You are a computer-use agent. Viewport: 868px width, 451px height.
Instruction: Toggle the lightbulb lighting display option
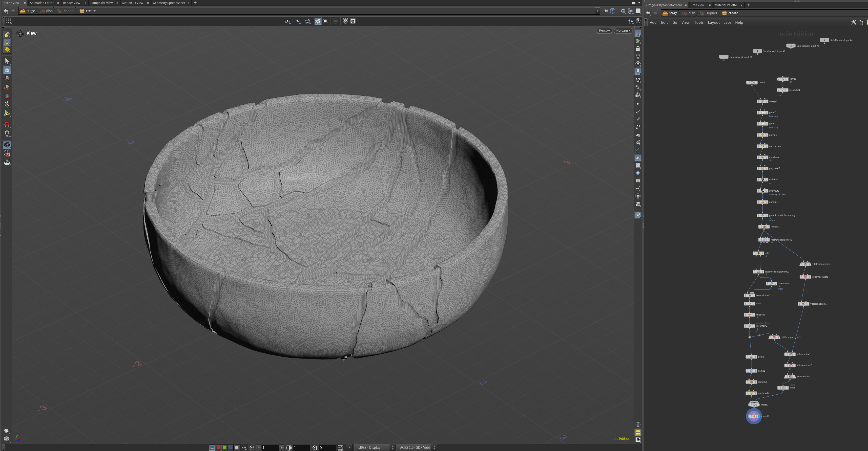[x=638, y=71]
